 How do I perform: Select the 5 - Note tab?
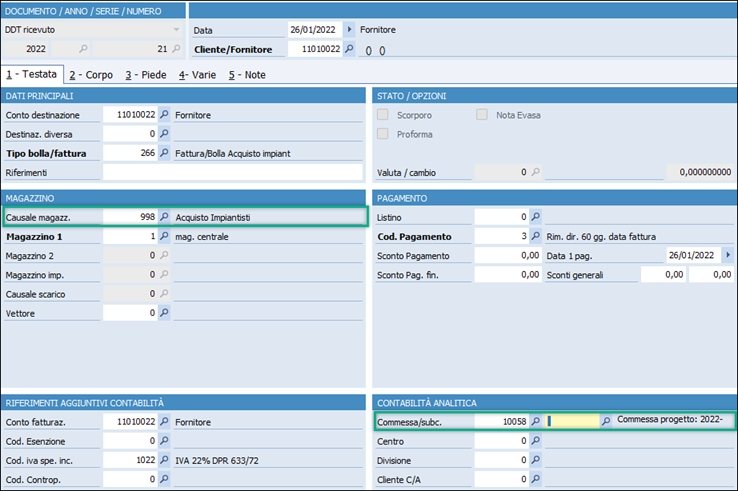[x=247, y=75]
